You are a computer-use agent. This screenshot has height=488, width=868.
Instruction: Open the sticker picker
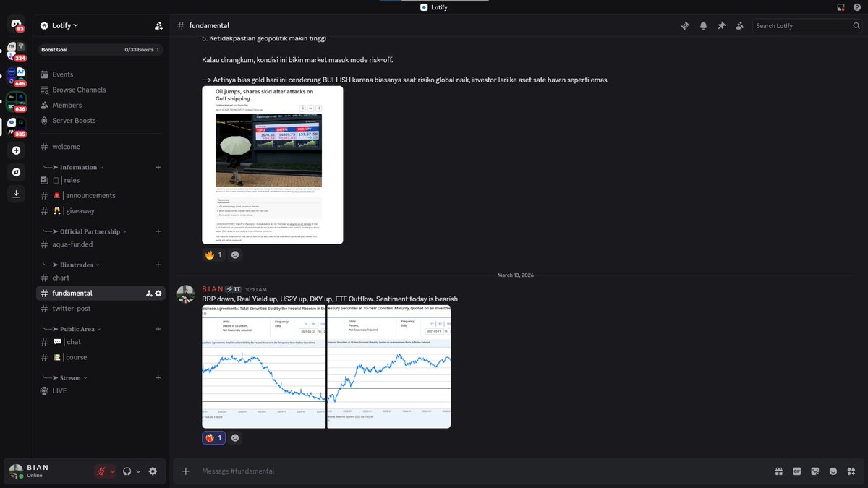click(815, 471)
